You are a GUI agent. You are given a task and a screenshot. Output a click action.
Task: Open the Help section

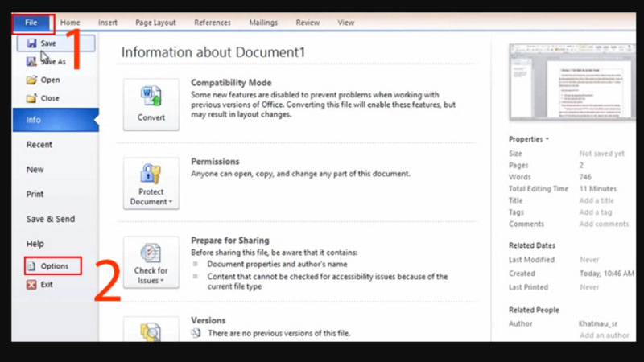[x=35, y=244]
